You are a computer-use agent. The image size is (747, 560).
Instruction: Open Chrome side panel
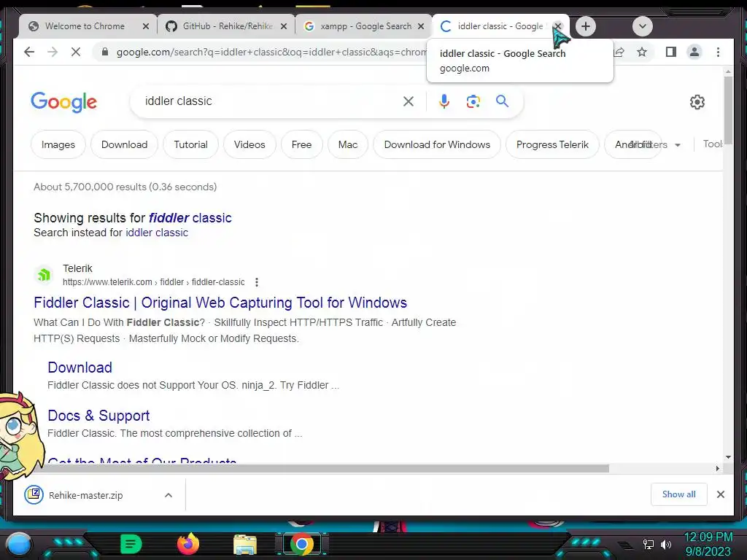point(671,52)
